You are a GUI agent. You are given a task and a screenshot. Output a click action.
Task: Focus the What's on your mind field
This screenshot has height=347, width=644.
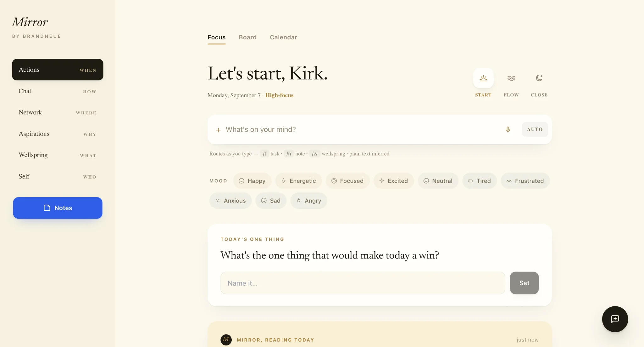(x=362, y=129)
